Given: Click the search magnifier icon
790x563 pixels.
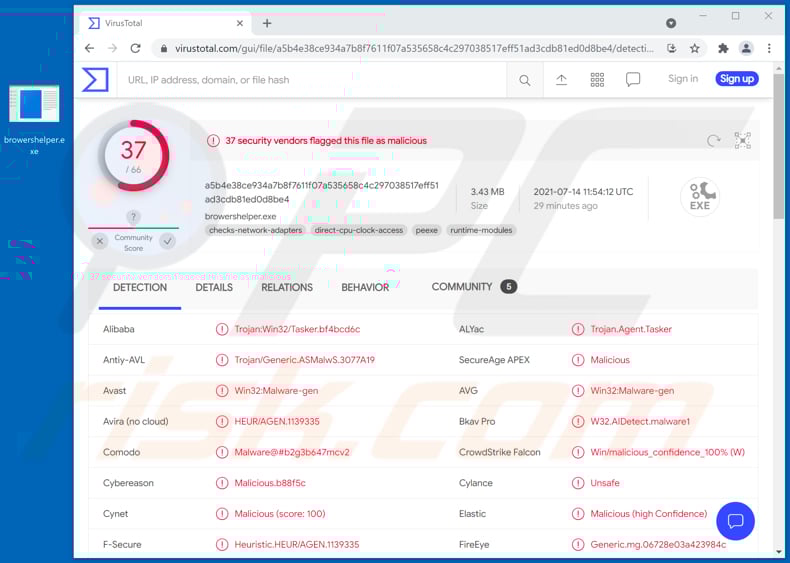Looking at the screenshot, I should tap(524, 80).
